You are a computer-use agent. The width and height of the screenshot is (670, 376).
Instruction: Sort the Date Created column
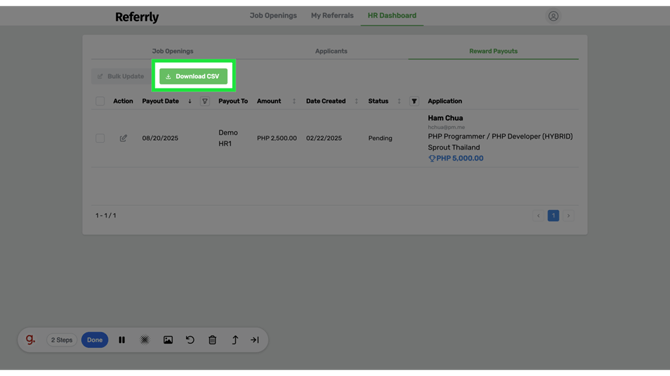[356, 101]
